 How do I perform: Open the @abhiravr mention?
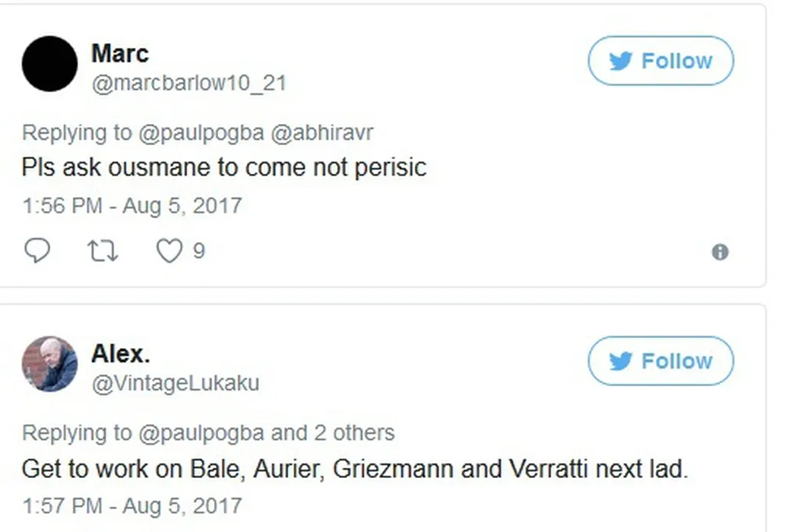pos(322,132)
